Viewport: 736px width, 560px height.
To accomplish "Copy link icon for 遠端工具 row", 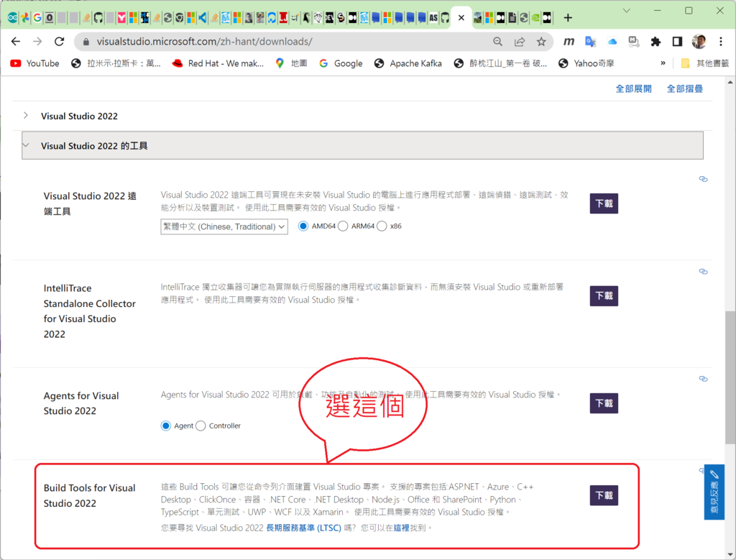I will (703, 179).
